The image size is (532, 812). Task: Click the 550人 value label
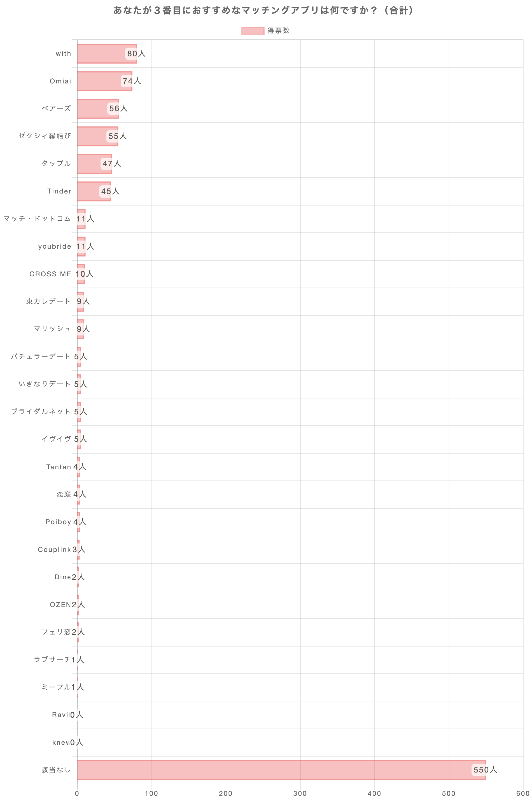point(485,770)
